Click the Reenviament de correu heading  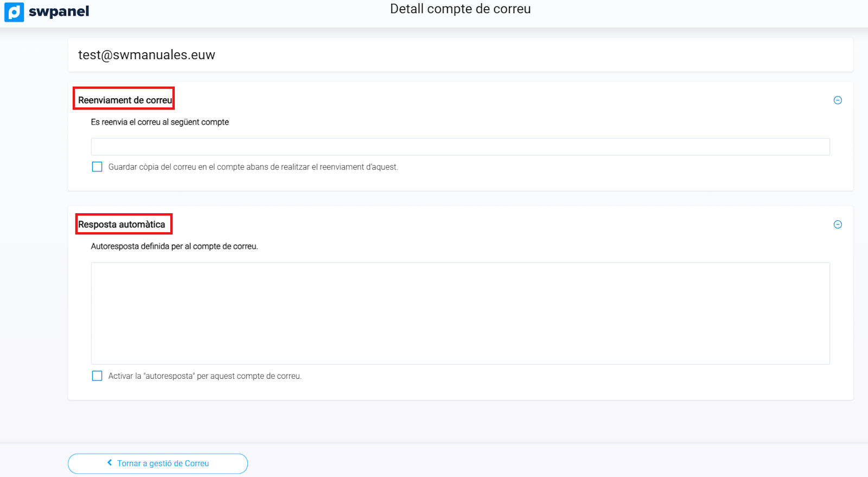point(125,100)
